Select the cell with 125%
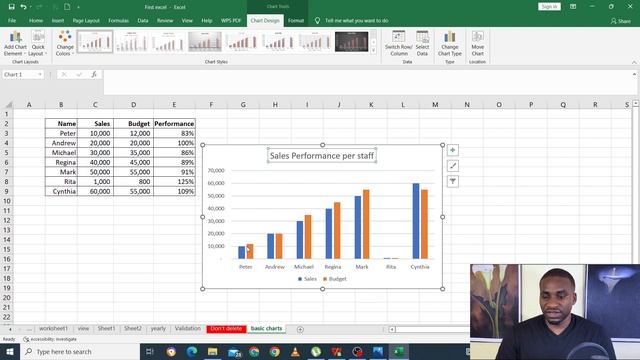Image resolution: width=640 pixels, height=360 pixels. (174, 182)
